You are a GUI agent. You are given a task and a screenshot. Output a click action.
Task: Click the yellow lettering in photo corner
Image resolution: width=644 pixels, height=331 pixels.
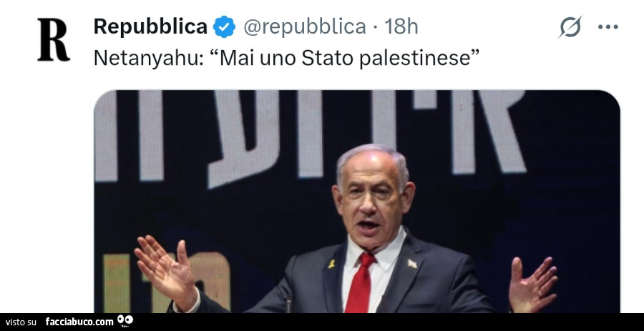tap(166, 283)
